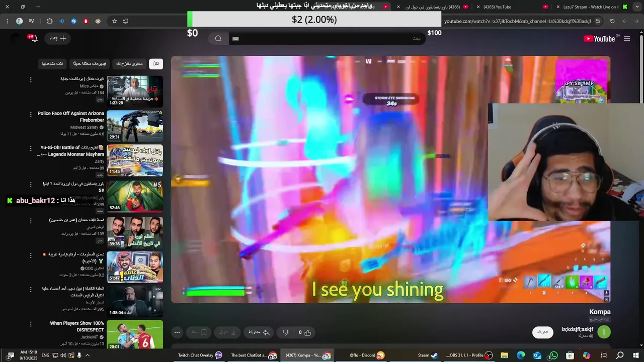This screenshot has height=362, width=644.
Task: Open the Chrome three-dot menu
Action: (7, 21)
